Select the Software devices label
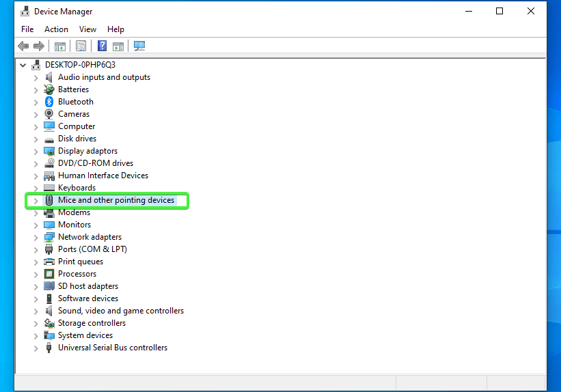The image size is (561, 392). click(x=88, y=298)
